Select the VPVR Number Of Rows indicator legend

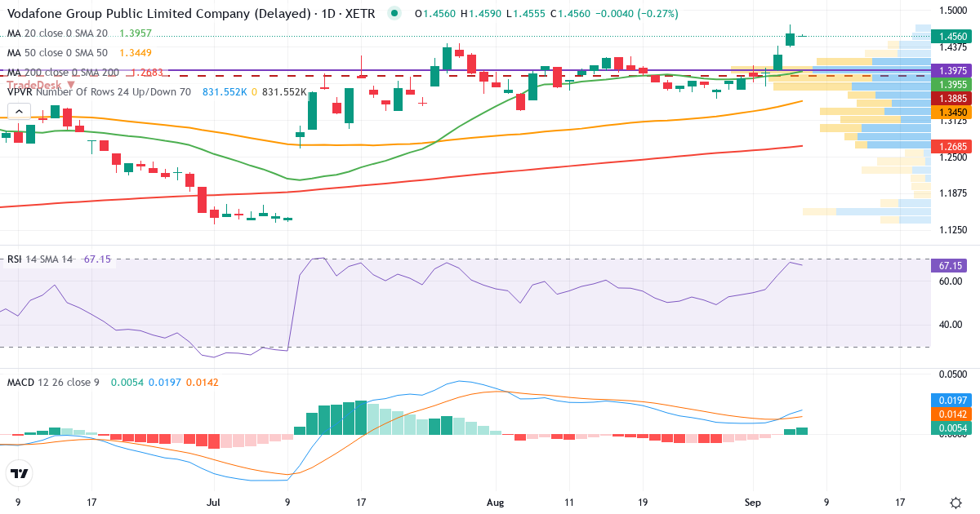tap(99, 92)
